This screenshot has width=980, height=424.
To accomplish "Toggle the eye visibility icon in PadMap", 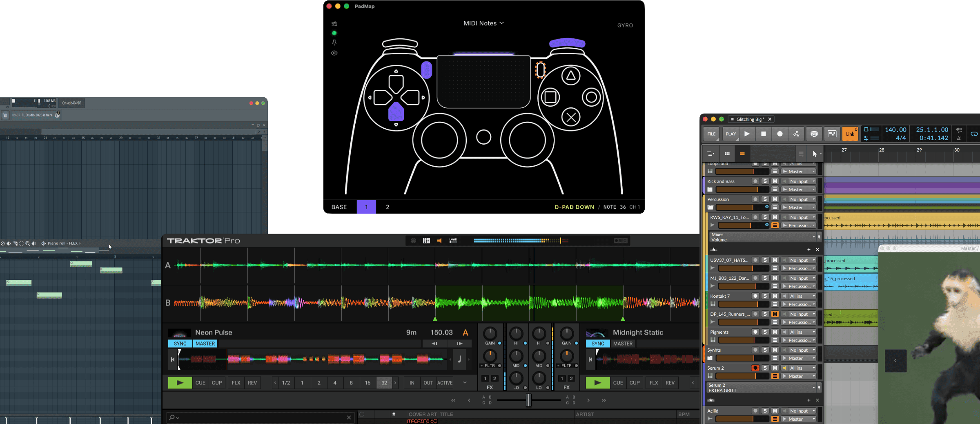I will tap(334, 53).
